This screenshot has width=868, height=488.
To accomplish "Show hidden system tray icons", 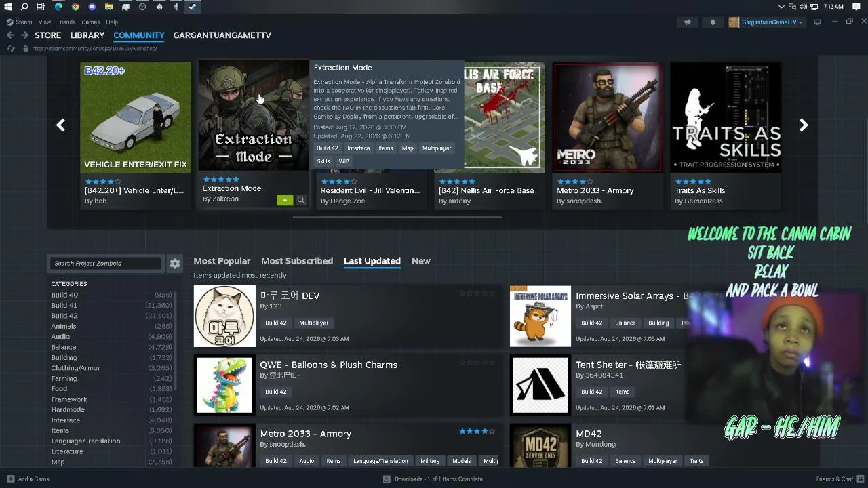I will 781,7.
